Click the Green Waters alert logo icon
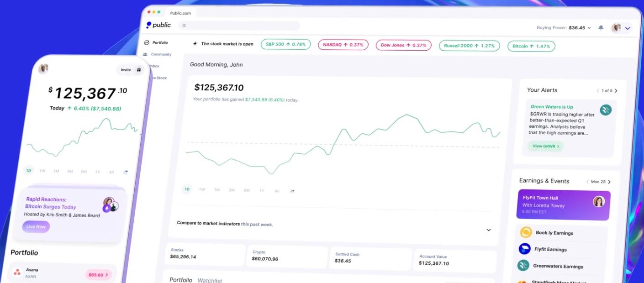This screenshot has height=283, width=644. (606, 110)
